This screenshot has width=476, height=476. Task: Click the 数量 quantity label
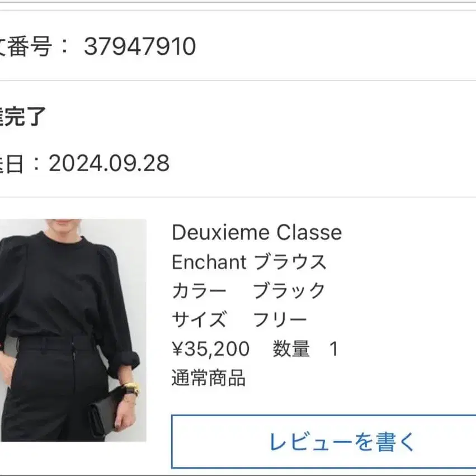coord(291,349)
